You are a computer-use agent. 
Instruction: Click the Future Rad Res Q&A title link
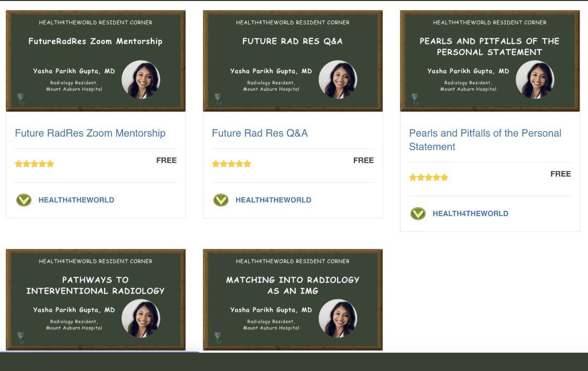click(260, 133)
